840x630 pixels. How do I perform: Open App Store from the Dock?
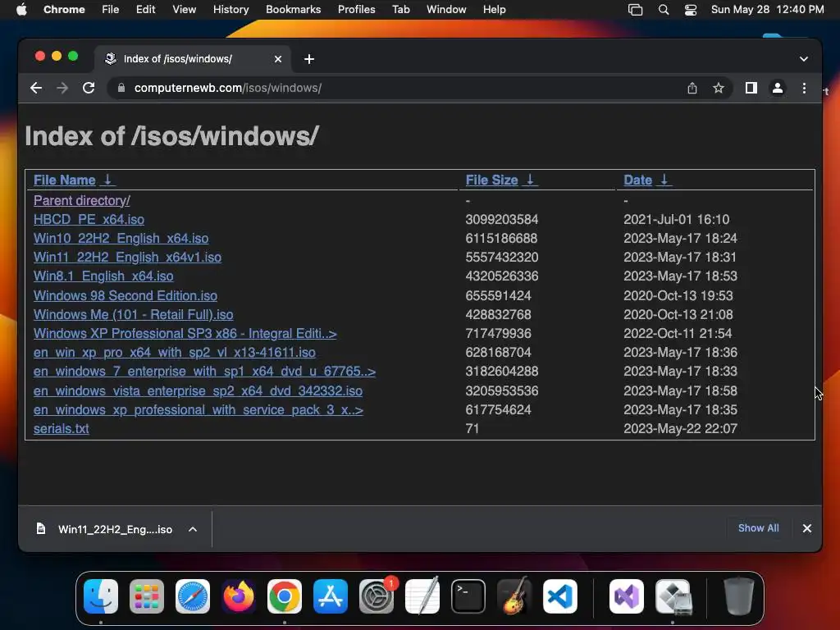coord(331,596)
